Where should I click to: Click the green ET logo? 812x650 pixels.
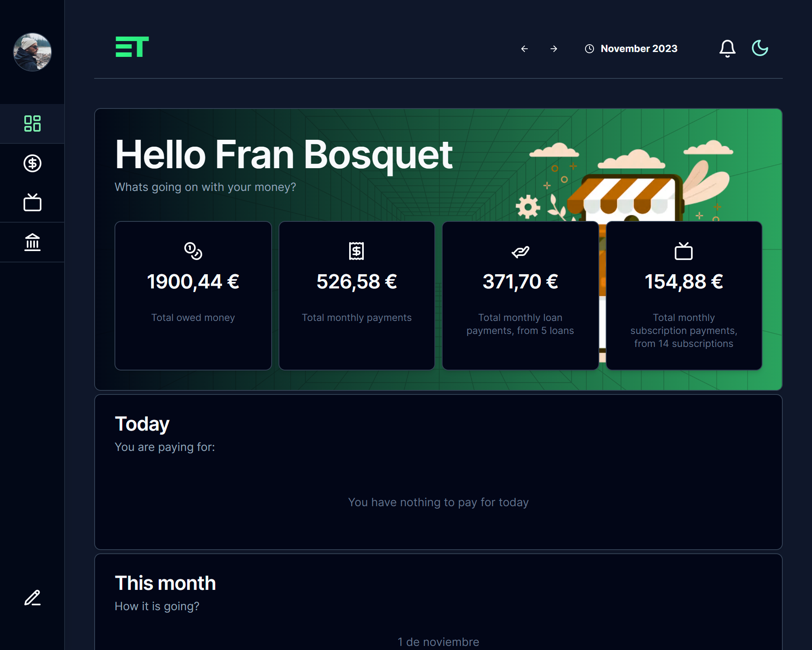pos(132,47)
